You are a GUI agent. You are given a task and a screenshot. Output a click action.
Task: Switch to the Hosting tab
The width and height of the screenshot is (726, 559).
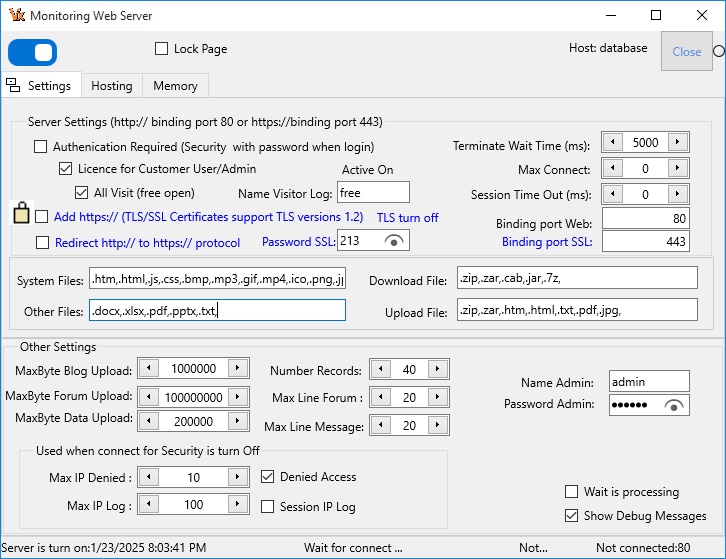[x=111, y=86]
